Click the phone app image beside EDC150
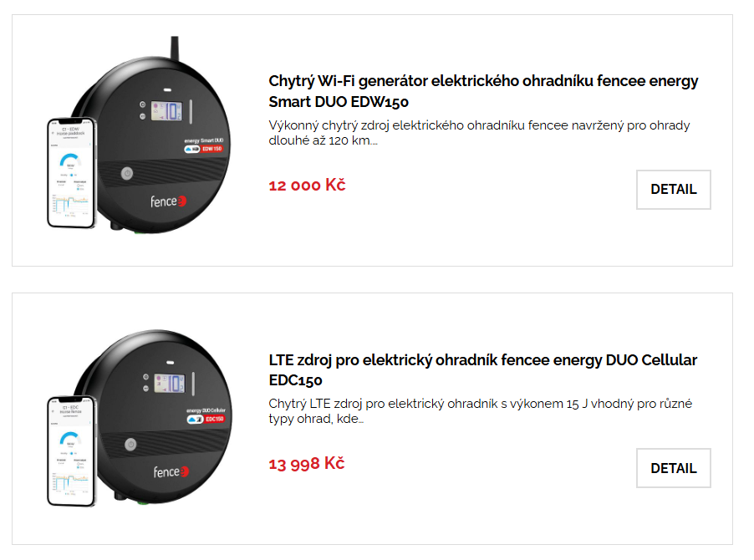This screenshot has width=754, height=560. tap(71, 450)
